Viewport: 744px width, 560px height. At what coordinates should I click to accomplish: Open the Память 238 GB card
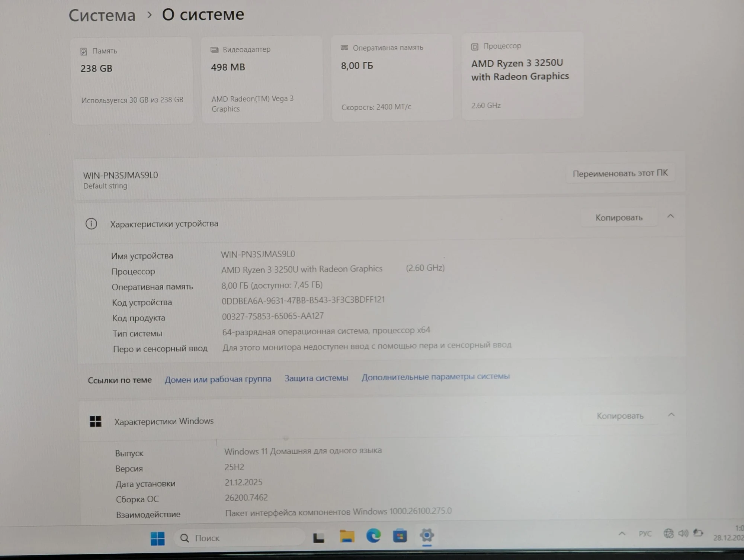pos(132,80)
